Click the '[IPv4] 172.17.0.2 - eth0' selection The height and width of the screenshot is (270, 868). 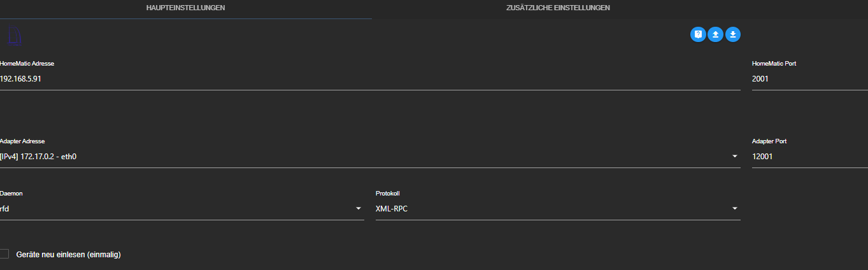(x=43, y=156)
